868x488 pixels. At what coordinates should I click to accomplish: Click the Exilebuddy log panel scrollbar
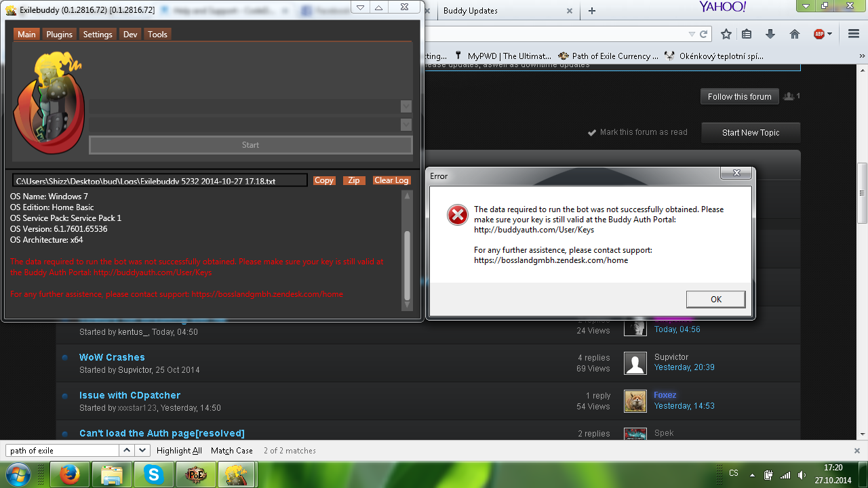point(407,264)
